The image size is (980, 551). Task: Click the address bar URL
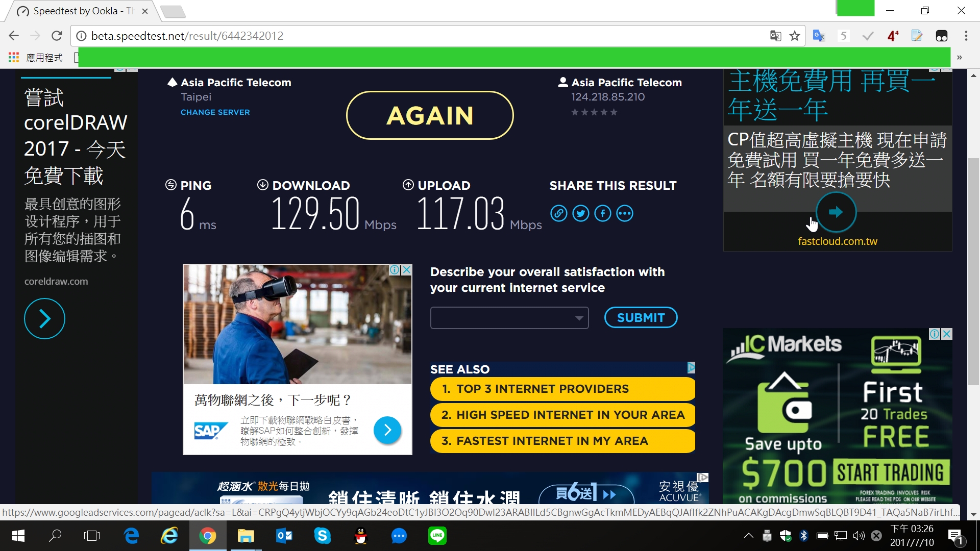(x=187, y=36)
